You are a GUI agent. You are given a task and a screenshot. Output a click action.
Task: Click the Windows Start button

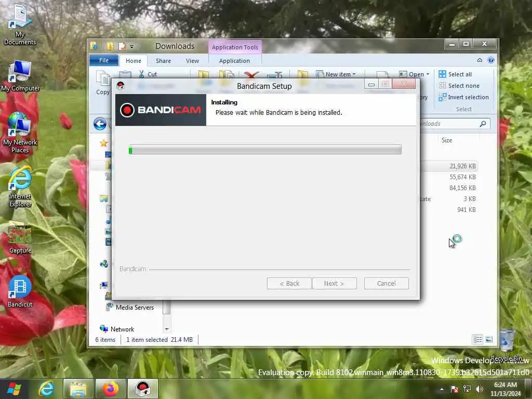click(14, 389)
